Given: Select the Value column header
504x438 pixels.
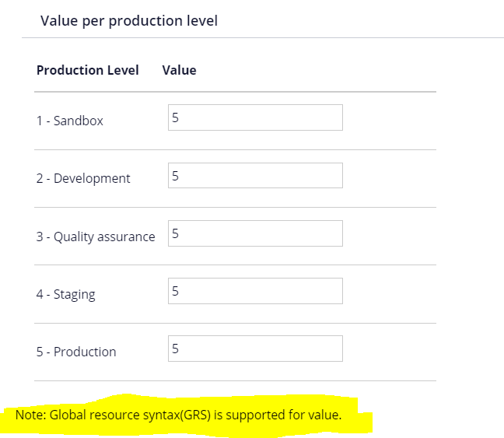Looking at the screenshot, I should pyautogui.click(x=179, y=70).
